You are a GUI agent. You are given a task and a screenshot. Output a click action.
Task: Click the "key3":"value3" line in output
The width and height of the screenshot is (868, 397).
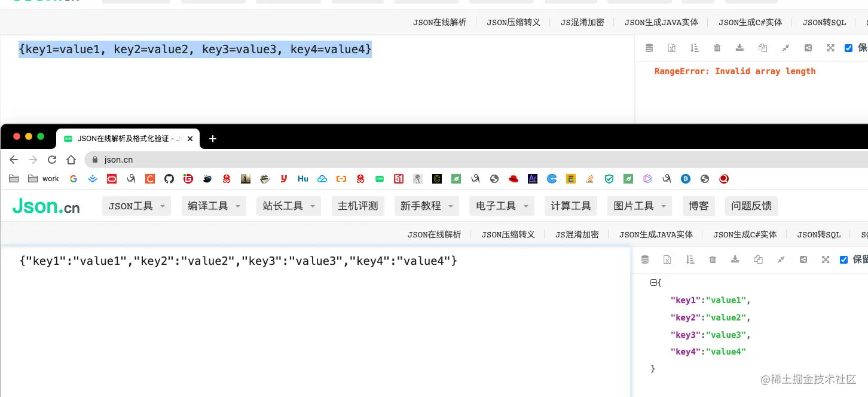click(x=710, y=335)
